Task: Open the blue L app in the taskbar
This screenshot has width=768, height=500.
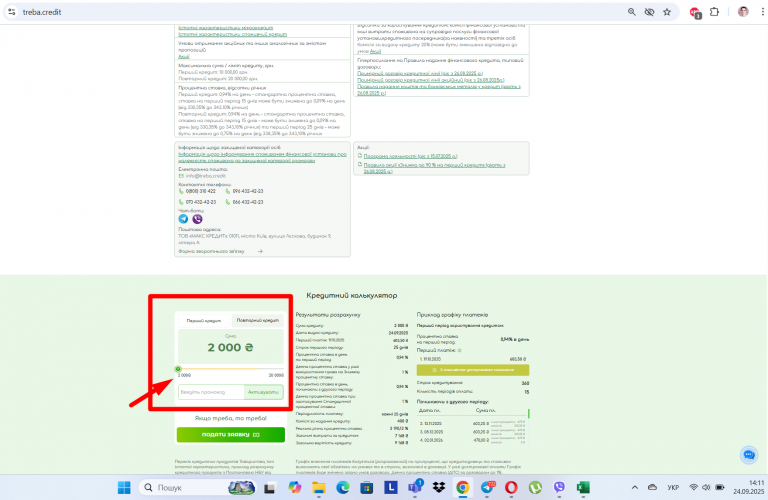Action: tap(390, 487)
